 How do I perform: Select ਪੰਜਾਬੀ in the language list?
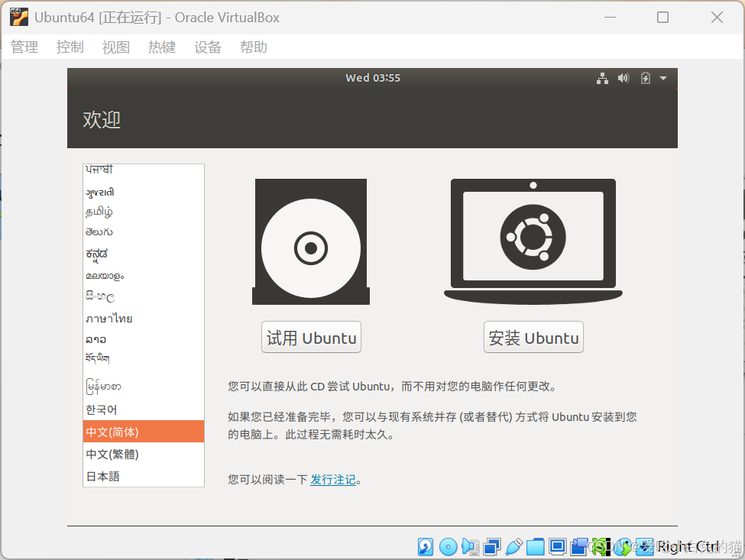point(144,170)
